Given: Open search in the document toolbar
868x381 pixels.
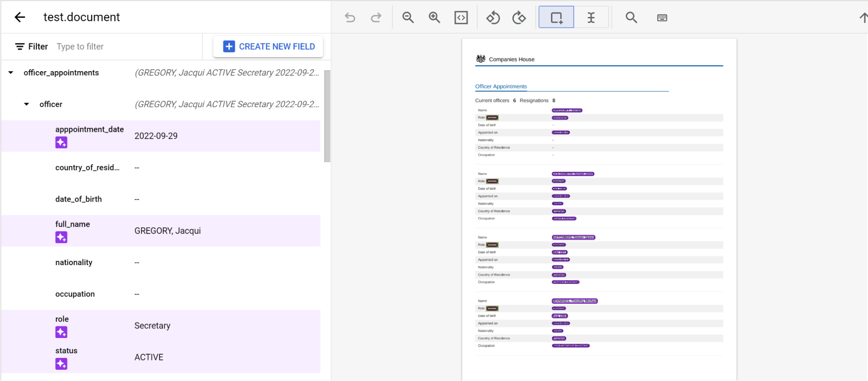Looking at the screenshot, I should coord(631,18).
